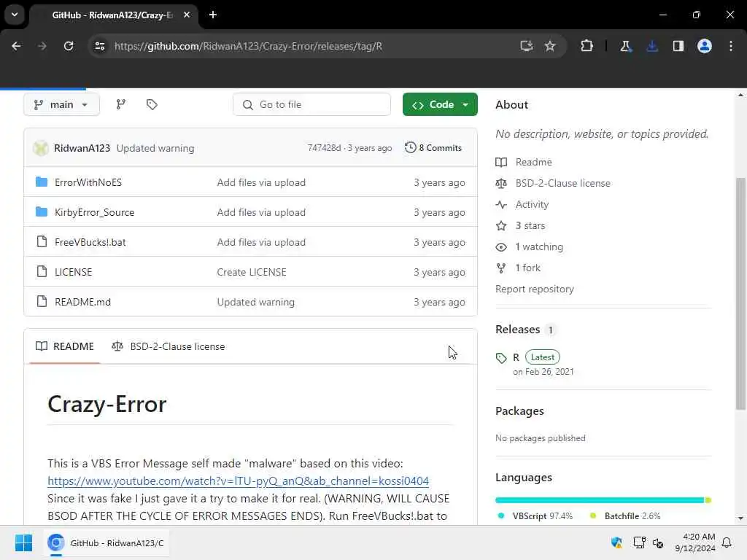747x560 pixels.
Task: Open the Chrome three-dot menu
Action: tap(731, 46)
